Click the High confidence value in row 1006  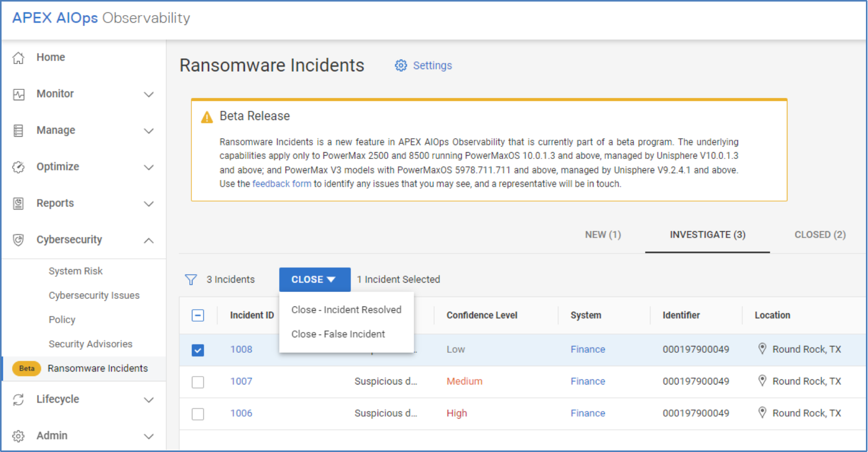(457, 413)
